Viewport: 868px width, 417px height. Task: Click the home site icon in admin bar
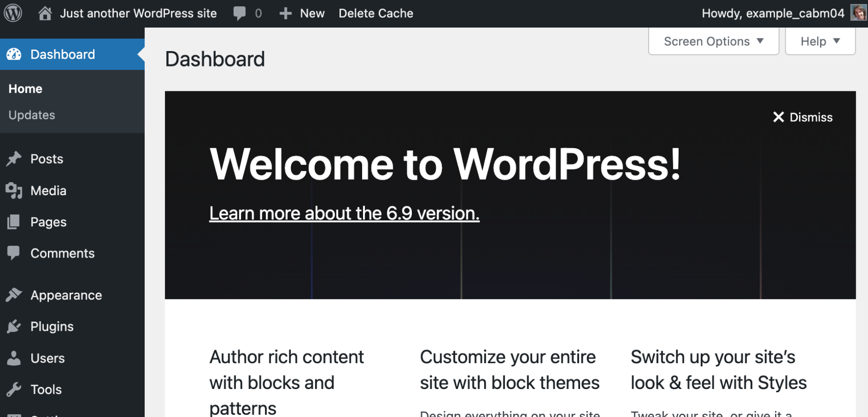click(45, 13)
